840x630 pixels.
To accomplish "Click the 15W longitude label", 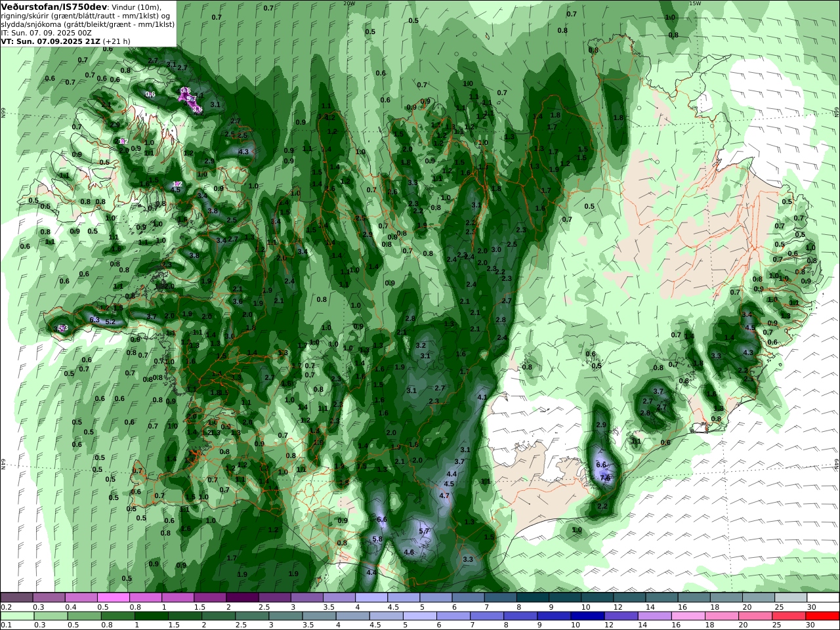I will point(694,3).
